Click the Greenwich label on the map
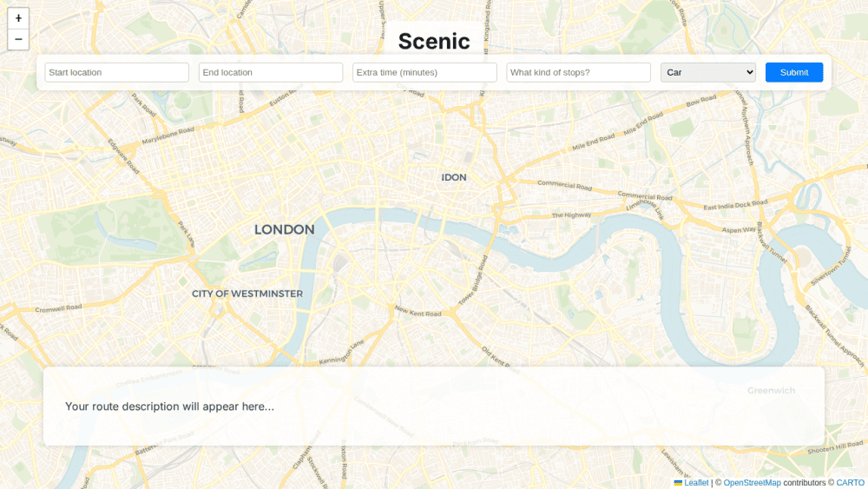The image size is (868, 489). click(x=771, y=391)
